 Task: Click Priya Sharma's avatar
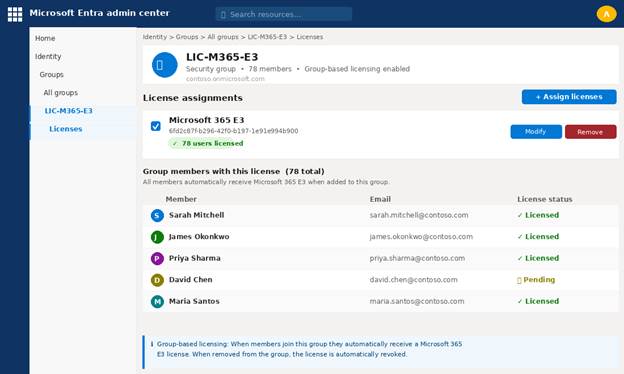pos(157,259)
